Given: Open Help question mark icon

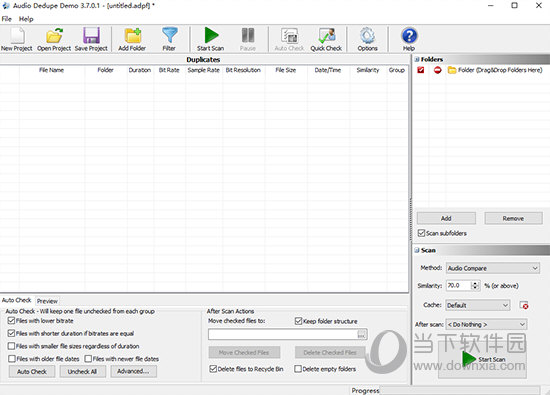Looking at the screenshot, I should (x=409, y=39).
